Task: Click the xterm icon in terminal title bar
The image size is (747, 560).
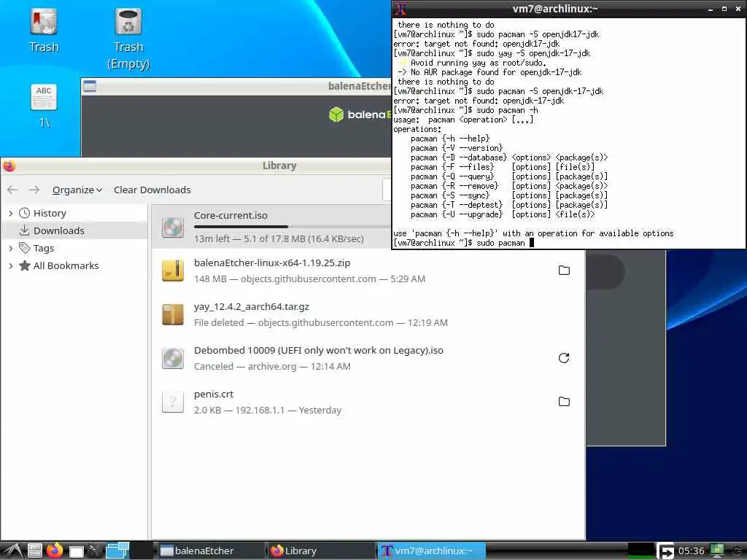Action: [x=400, y=9]
